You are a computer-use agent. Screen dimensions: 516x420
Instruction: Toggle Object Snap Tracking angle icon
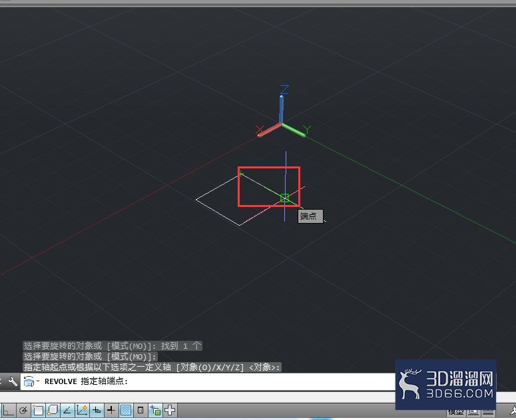coord(67,410)
